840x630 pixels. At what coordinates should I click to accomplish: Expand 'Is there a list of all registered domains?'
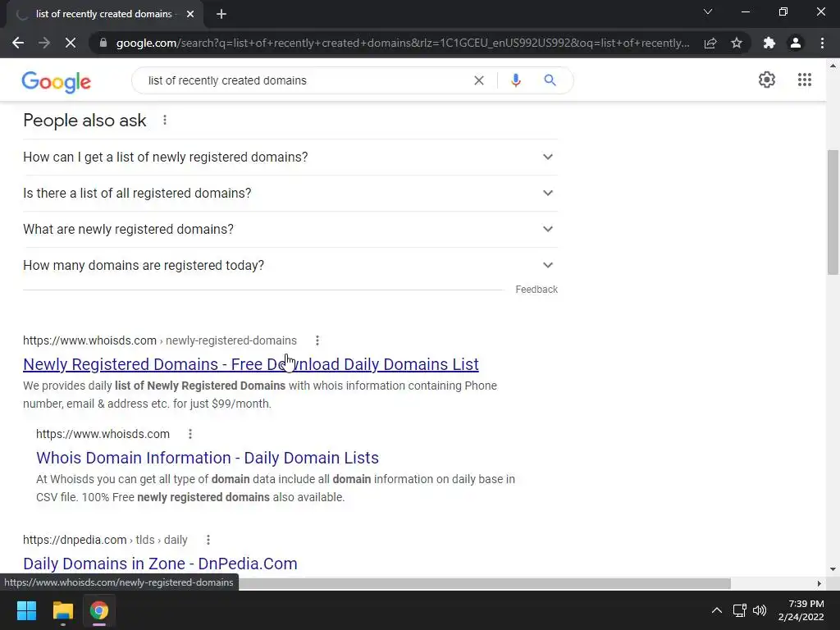coord(290,193)
